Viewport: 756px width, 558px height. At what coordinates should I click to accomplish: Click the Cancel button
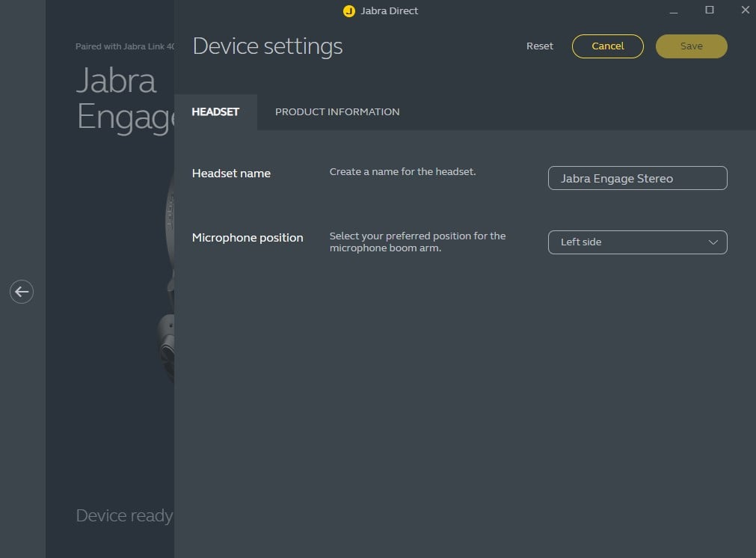tap(607, 46)
